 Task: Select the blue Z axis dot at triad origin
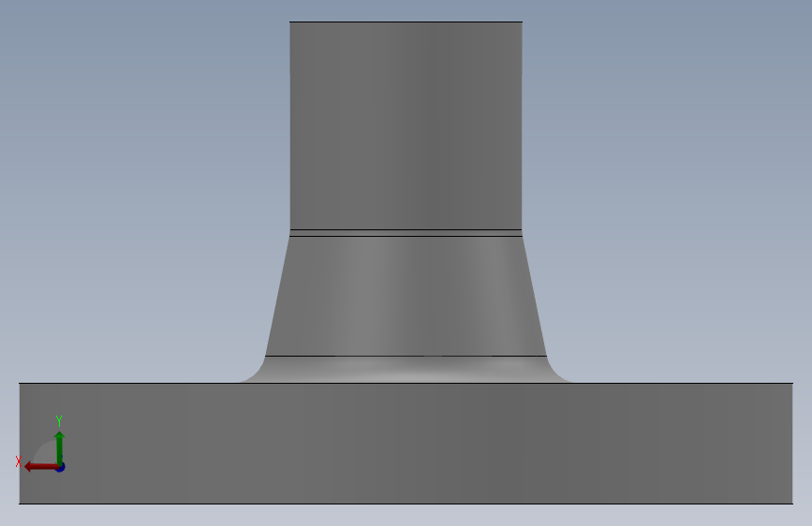[61, 467]
